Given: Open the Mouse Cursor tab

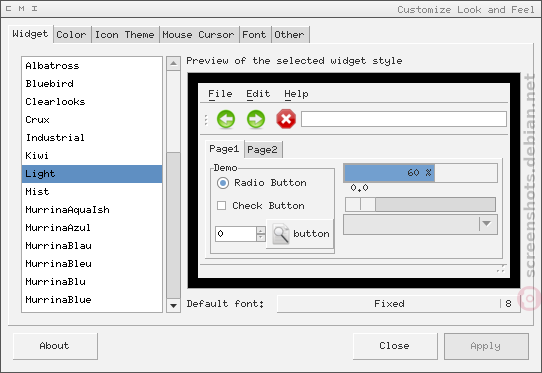Looking at the screenshot, I should coord(199,35).
